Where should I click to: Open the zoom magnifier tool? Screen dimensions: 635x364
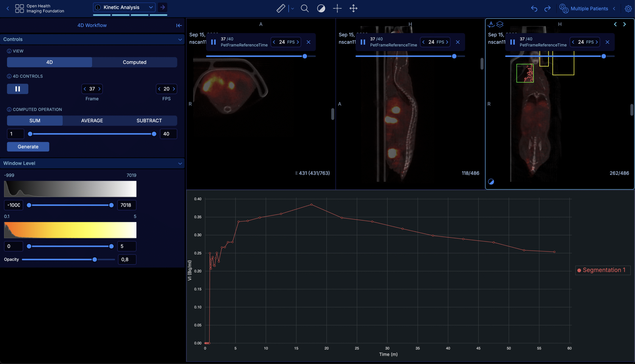pyautogui.click(x=305, y=8)
